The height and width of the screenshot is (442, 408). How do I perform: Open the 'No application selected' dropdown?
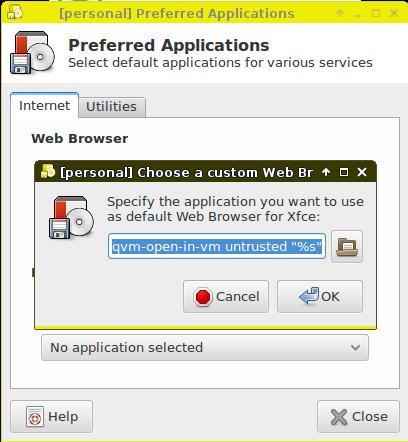(205, 347)
